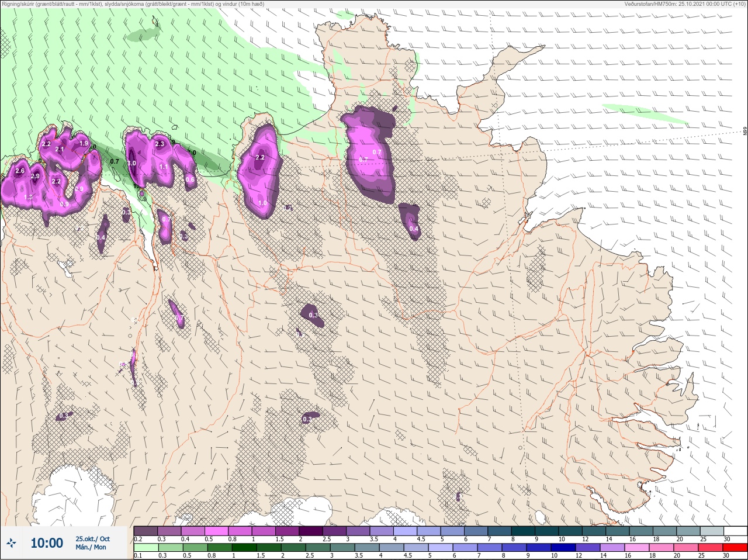The width and height of the screenshot is (748, 560).
Task: Click the '0.4' label under the upper legend
Action: 185,539
